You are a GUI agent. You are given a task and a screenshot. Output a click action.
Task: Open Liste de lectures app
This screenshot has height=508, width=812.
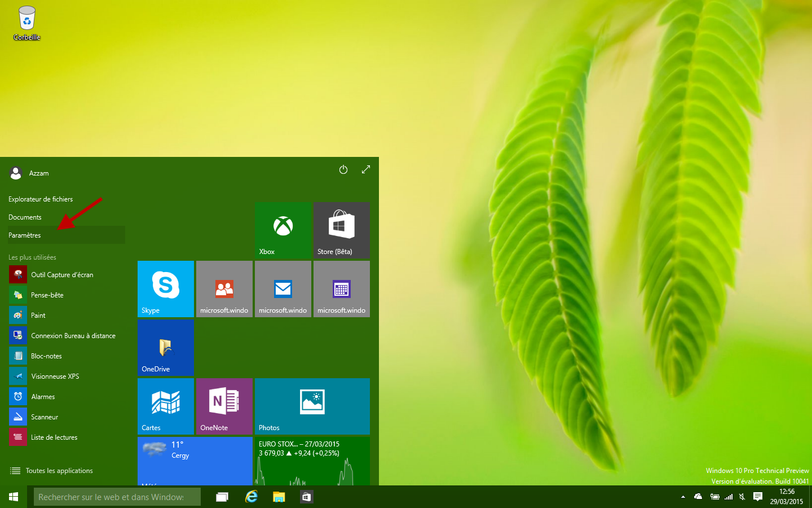[67, 437]
